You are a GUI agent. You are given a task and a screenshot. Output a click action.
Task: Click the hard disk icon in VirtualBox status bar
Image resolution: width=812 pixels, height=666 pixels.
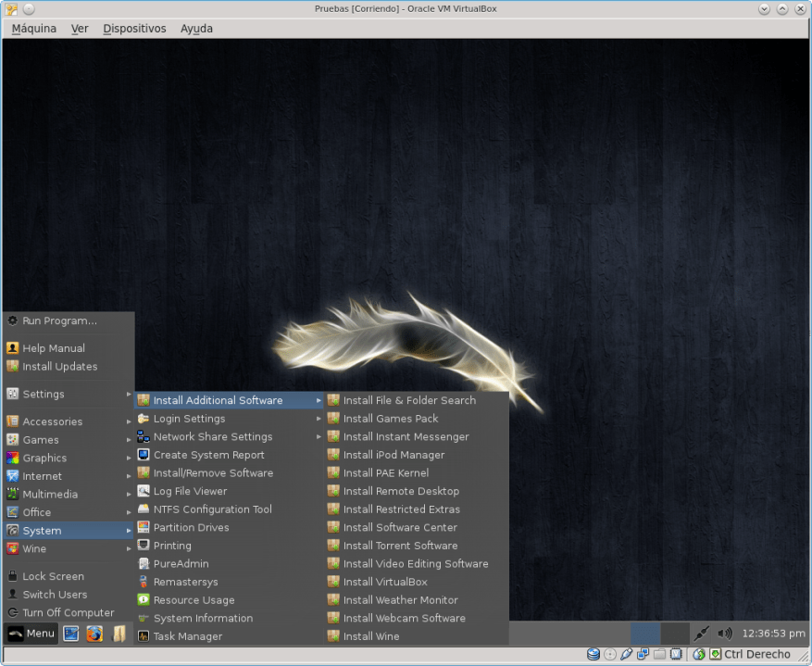593,655
